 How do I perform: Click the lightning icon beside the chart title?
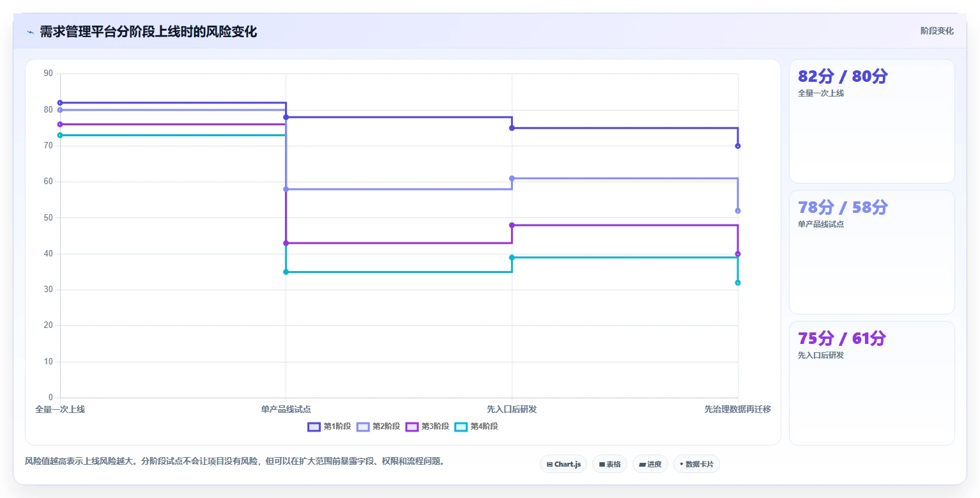coord(30,32)
